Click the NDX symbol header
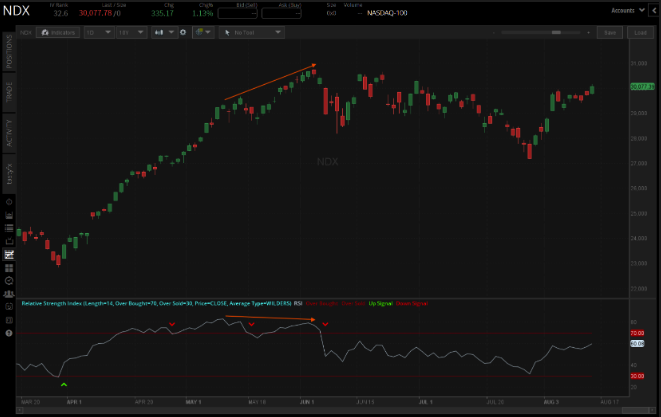The height and width of the screenshot is (417, 661). (x=16, y=11)
